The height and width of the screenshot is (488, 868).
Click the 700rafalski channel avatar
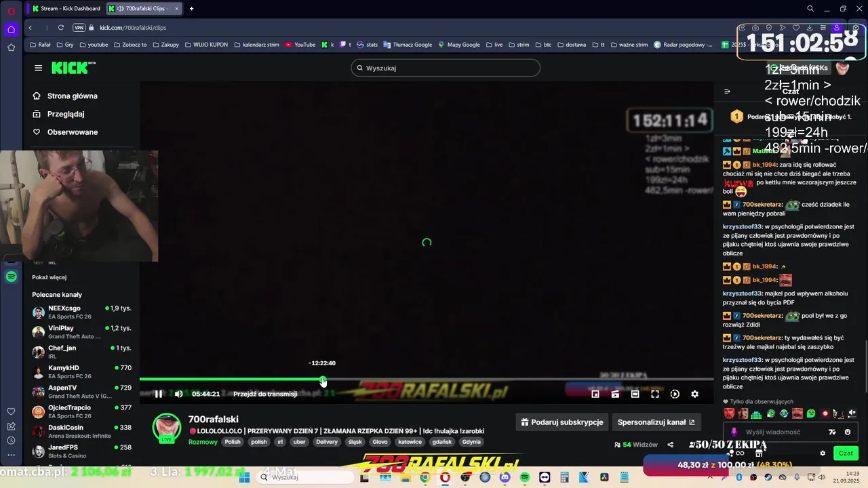pos(167,428)
